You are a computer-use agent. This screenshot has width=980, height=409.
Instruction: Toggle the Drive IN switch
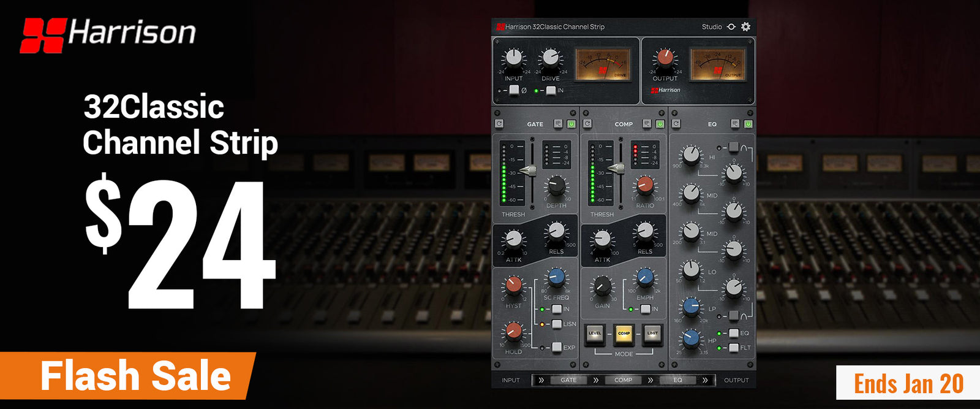(x=551, y=90)
